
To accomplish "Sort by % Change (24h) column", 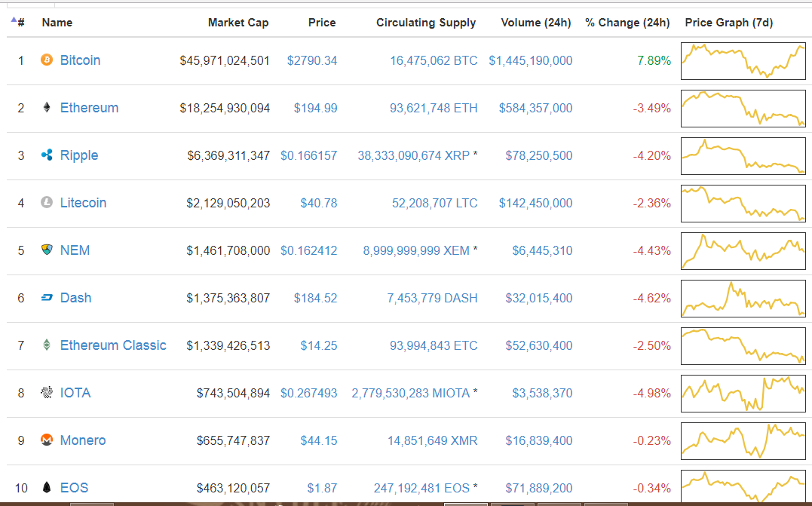I will click(x=627, y=23).
